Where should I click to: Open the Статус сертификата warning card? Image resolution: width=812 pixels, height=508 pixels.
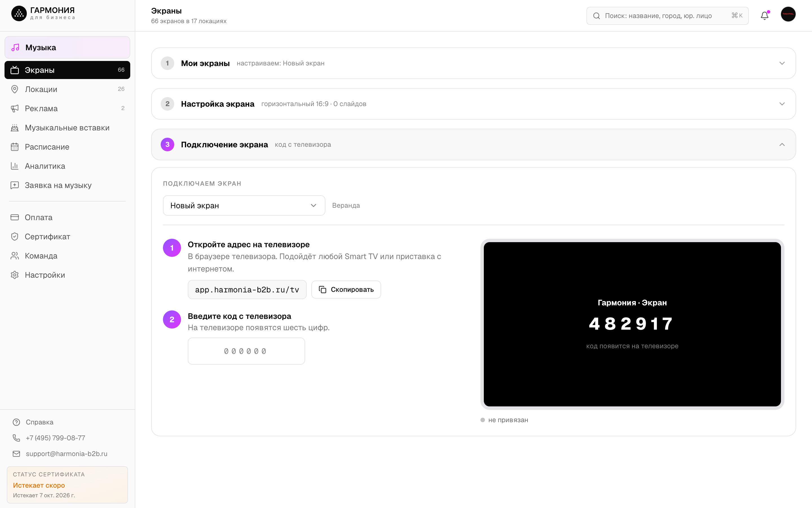coord(67,485)
